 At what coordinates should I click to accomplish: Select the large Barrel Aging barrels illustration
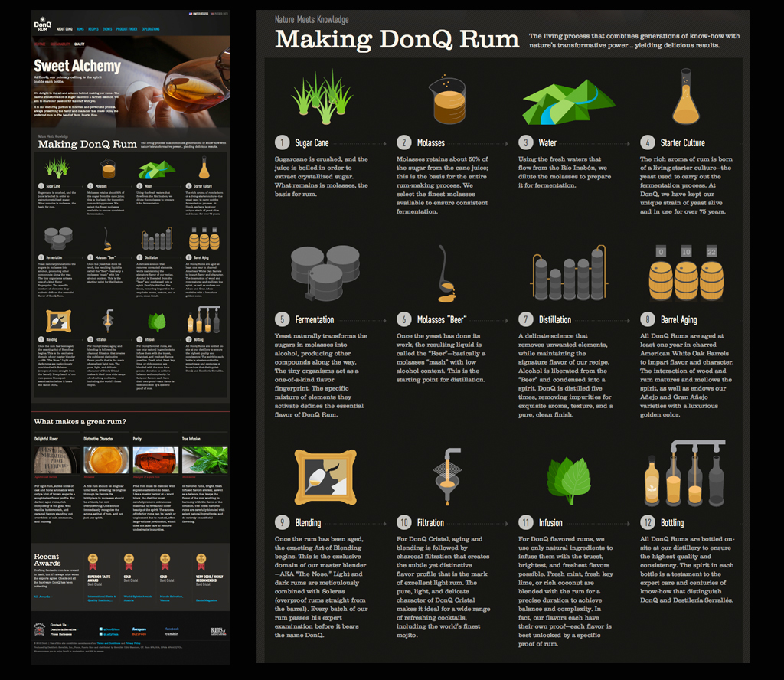[x=686, y=273]
